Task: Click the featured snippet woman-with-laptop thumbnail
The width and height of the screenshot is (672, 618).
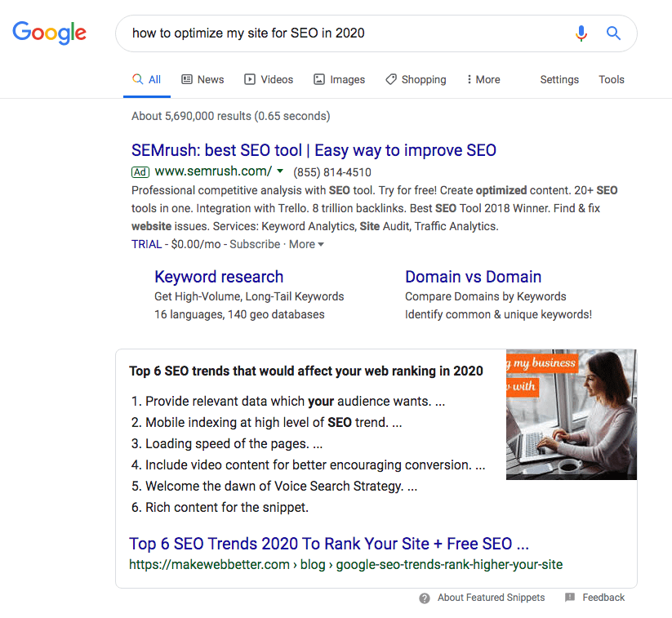Action: [572, 415]
